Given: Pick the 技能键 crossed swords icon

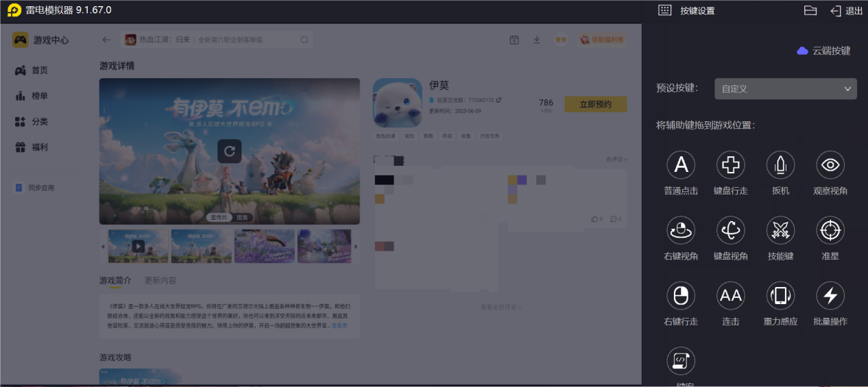Looking at the screenshot, I should [x=780, y=230].
